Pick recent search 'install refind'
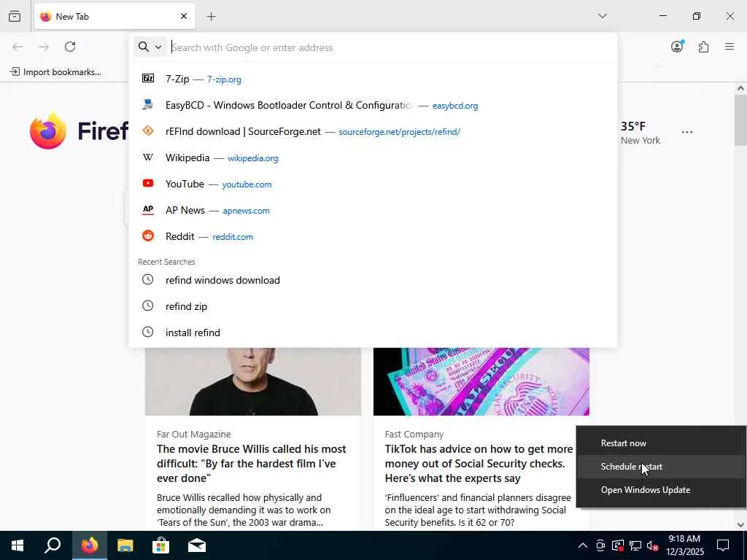The width and height of the screenshot is (747, 560). (x=373, y=332)
